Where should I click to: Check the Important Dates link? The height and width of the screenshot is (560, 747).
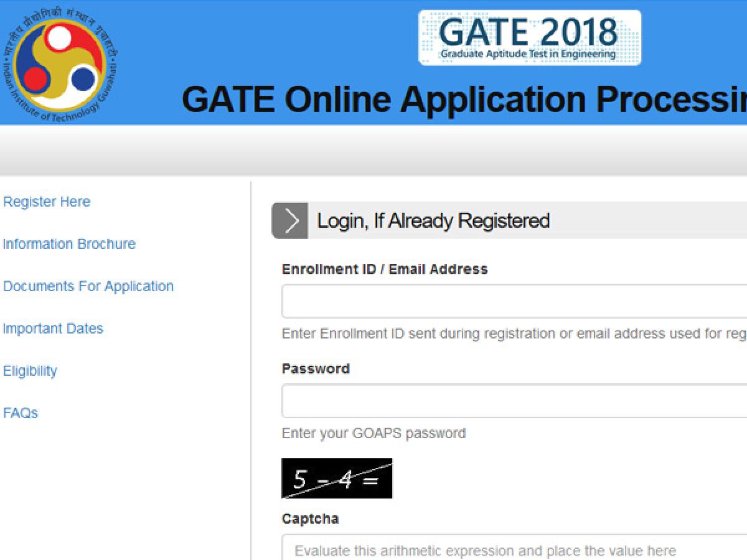53,329
